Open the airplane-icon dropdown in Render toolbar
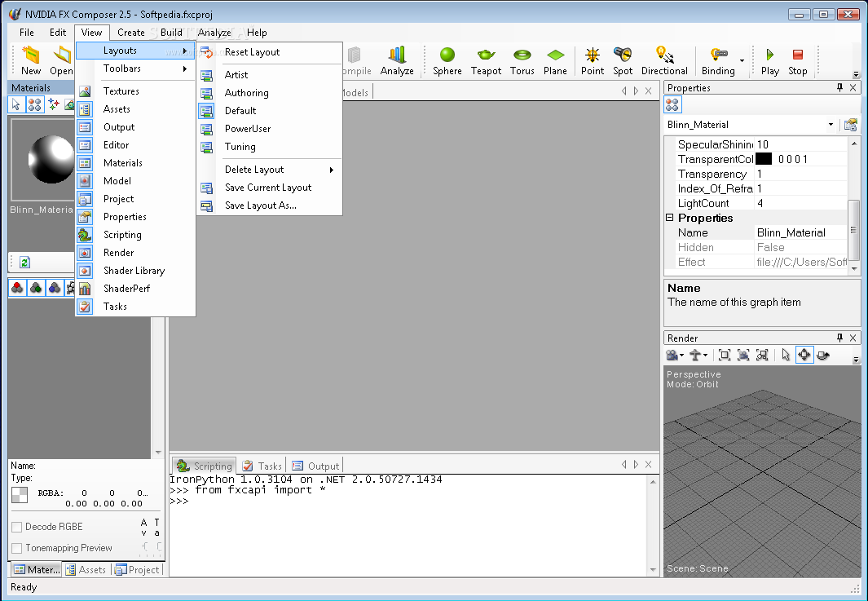This screenshot has width=868, height=601. [705, 356]
